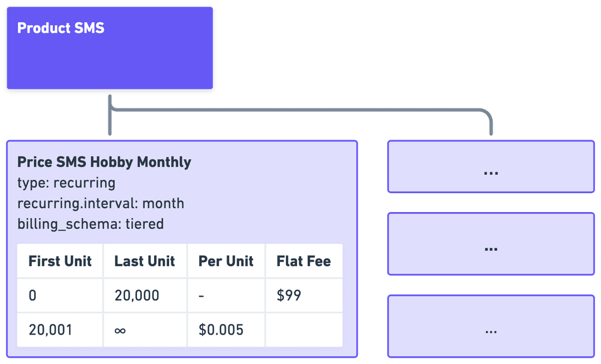
Task: Click the recurring.interval: month line
Action: click(100, 203)
